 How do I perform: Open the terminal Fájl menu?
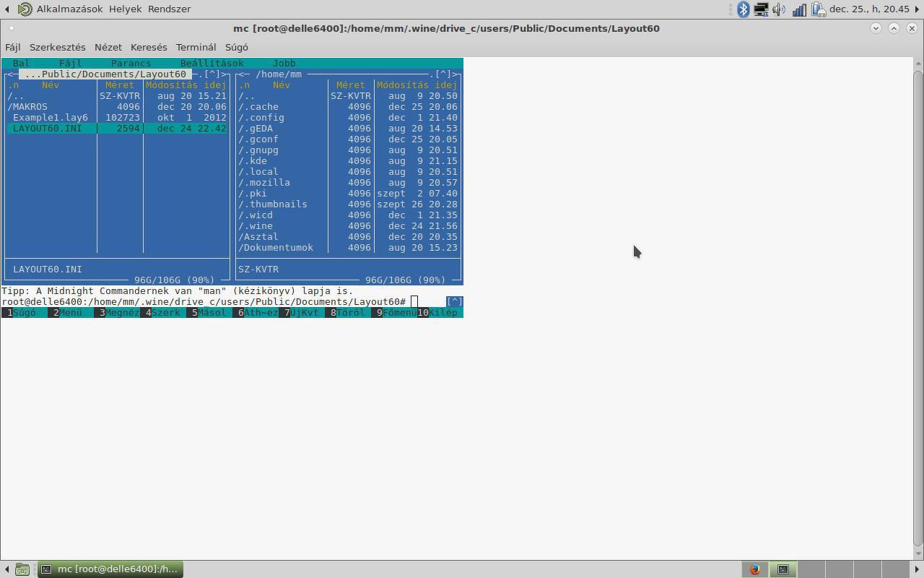tap(13, 47)
